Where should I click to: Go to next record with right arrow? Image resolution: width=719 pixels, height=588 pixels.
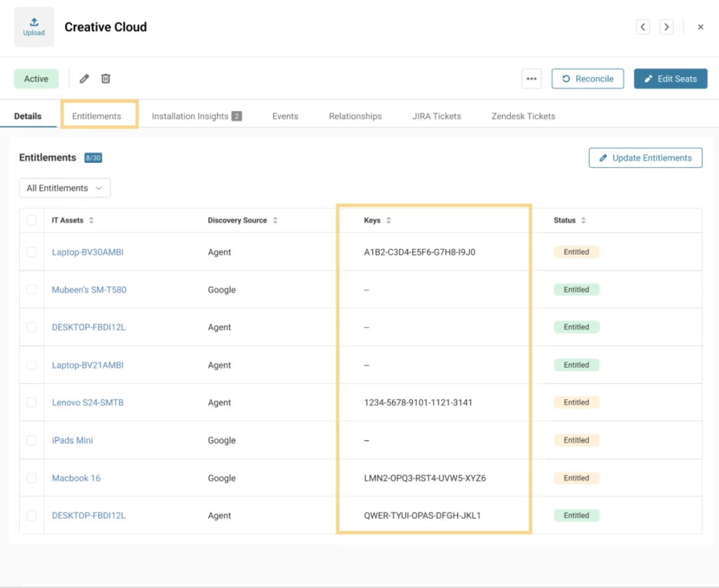[666, 27]
